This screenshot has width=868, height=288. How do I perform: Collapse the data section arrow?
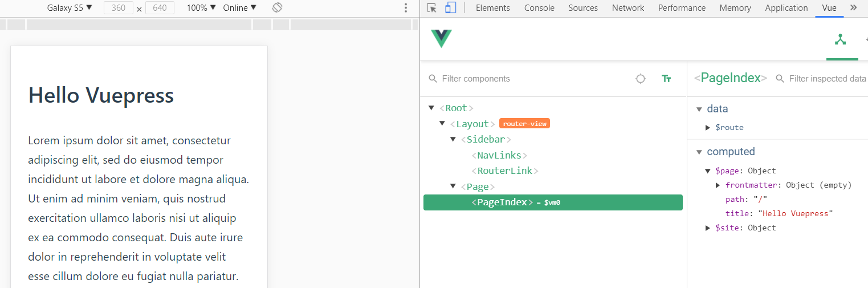(699, 109)
